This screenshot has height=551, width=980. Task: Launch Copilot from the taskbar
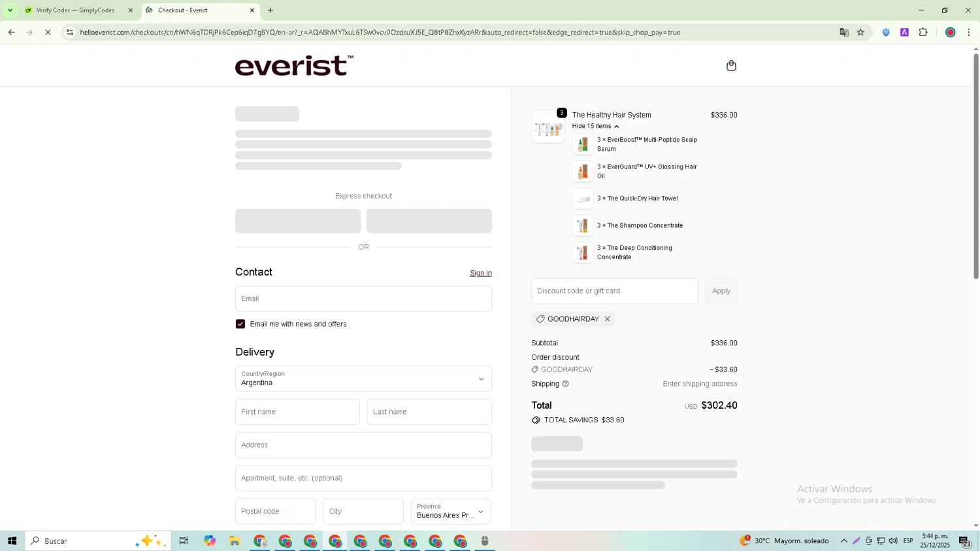[209, 541]
